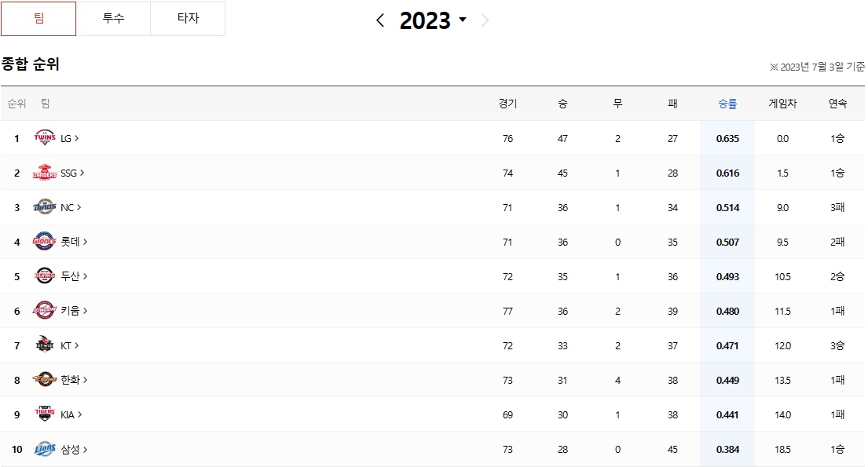Sort standings by 승률 column header

[x=727, y=104]
